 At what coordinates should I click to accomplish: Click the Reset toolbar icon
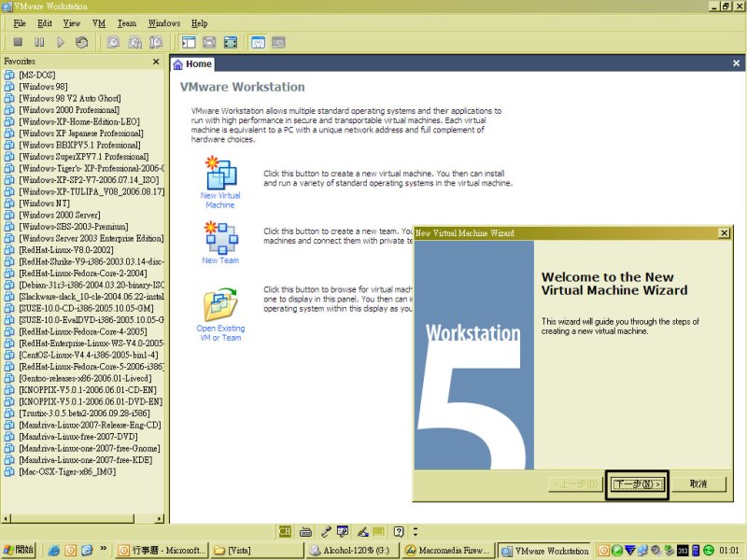point(82,42)
